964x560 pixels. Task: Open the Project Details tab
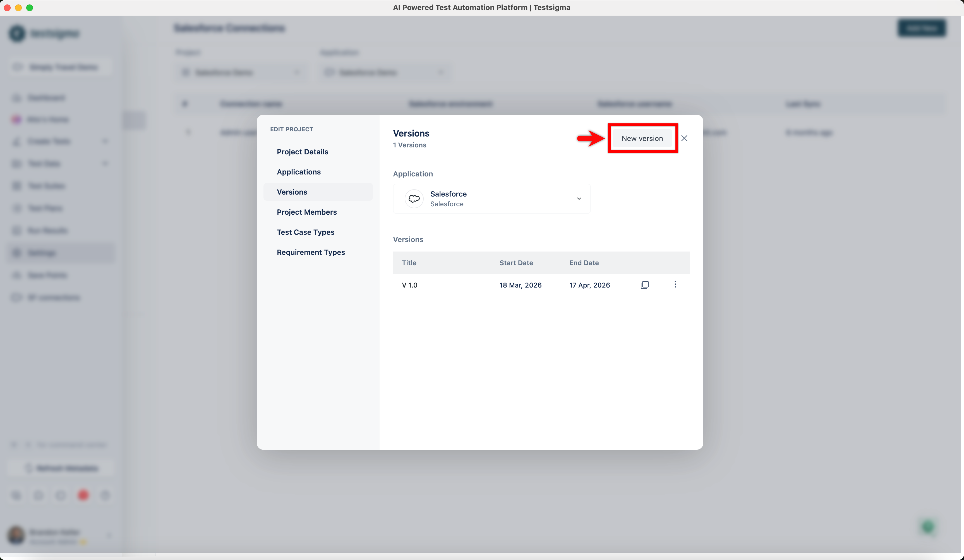click(x=302, y=152)
